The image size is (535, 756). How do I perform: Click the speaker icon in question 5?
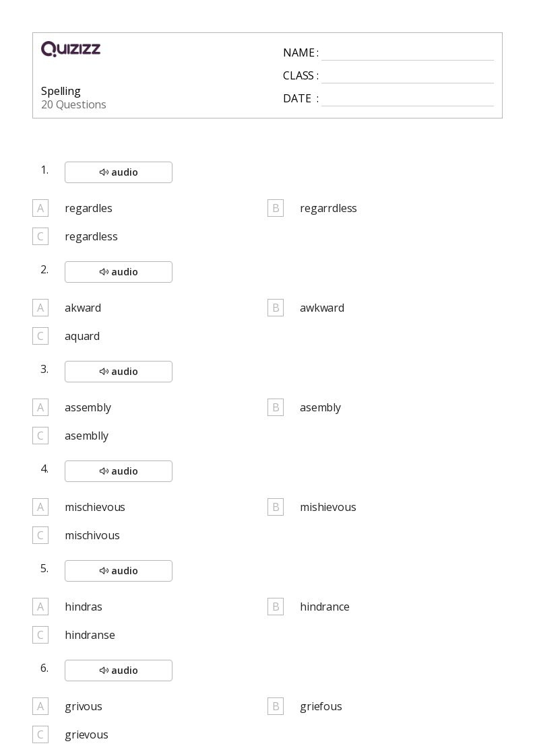(x=104, y=571)
